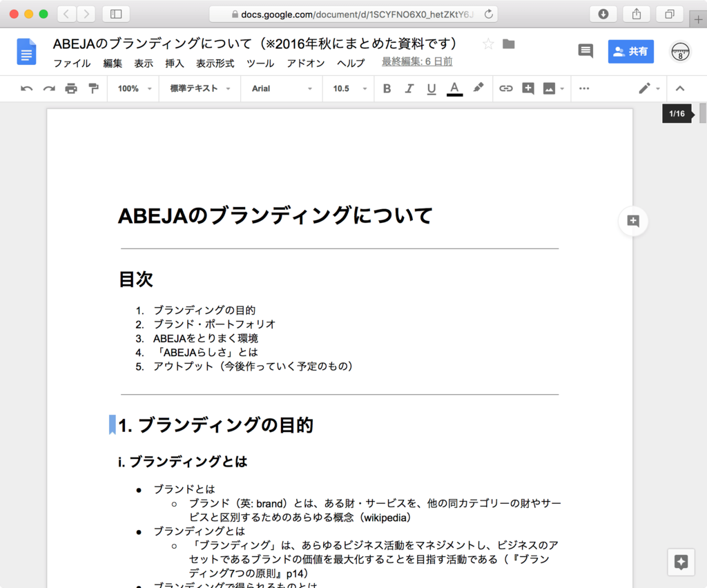
Task: Open a new Safari tab
Action: pos(698,19)
